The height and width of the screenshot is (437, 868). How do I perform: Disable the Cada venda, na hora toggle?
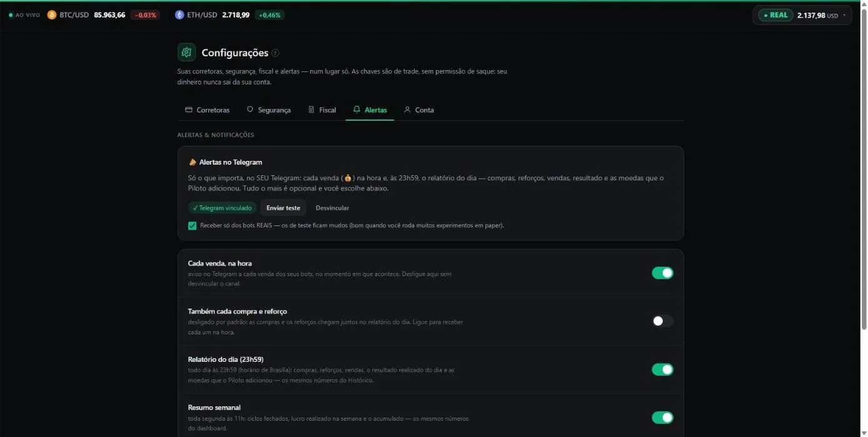tap(662, 273)
